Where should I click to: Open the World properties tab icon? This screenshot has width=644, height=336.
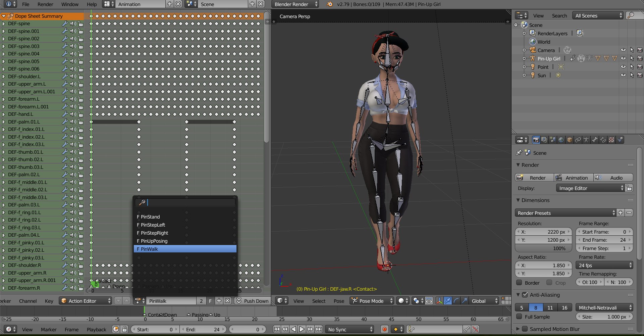(561, 140)
